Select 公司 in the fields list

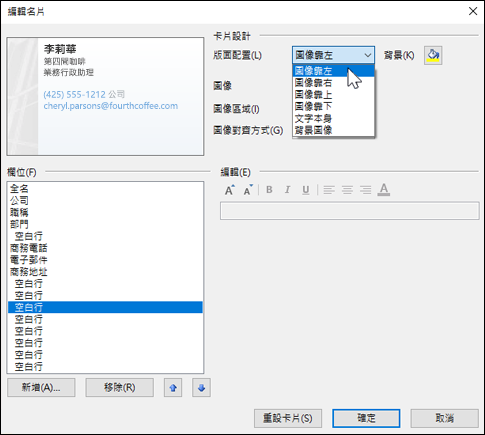(x=105, y=201)
